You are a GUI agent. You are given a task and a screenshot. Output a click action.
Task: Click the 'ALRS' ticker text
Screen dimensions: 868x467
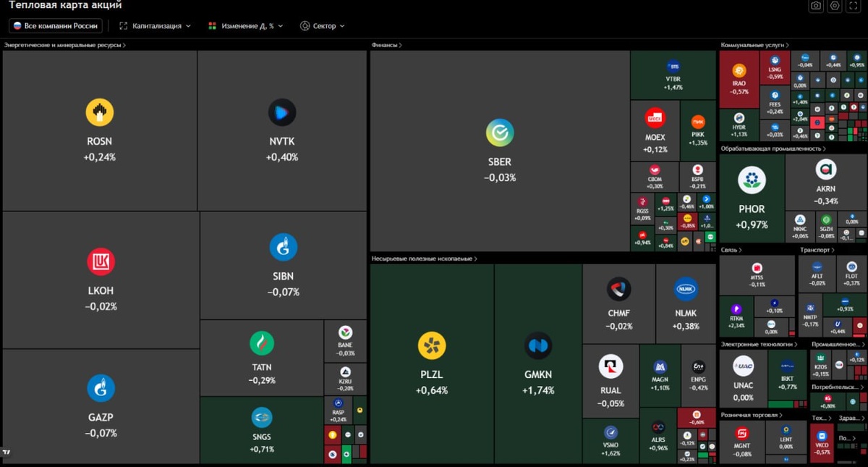[658, 439]
